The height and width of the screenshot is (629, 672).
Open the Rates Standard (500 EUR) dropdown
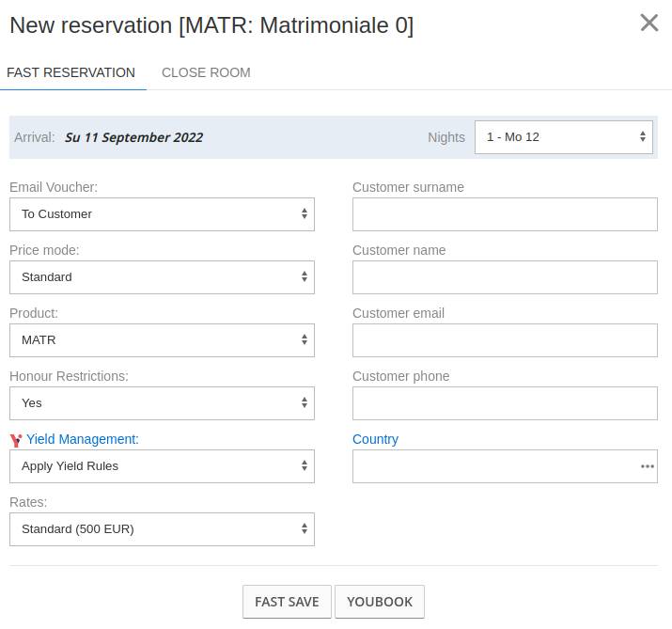click(x=162, y=529)
